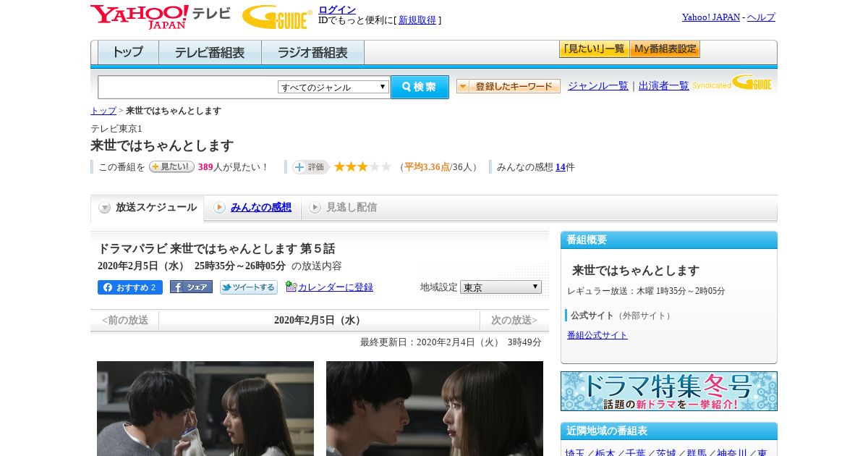Open the テレビ番組表 navigation tab
Viewport: 868px width, 456px height.
click(210, 53)
